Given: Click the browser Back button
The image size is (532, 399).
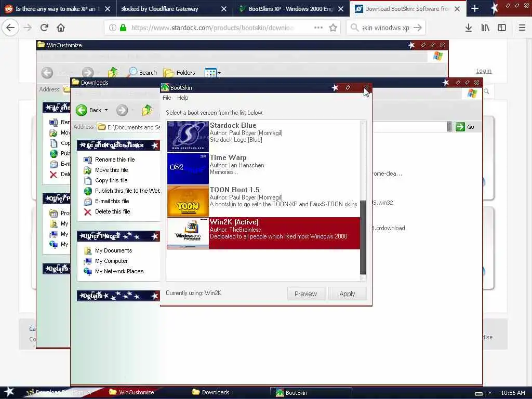Looking at the screenshot, I should tap(10, 28).
